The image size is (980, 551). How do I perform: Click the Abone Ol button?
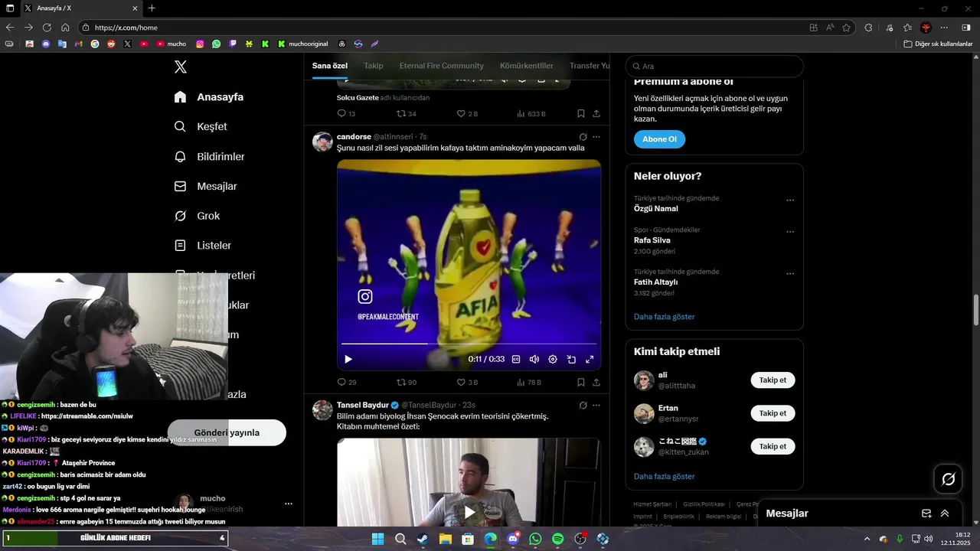(x=659, y=139)
